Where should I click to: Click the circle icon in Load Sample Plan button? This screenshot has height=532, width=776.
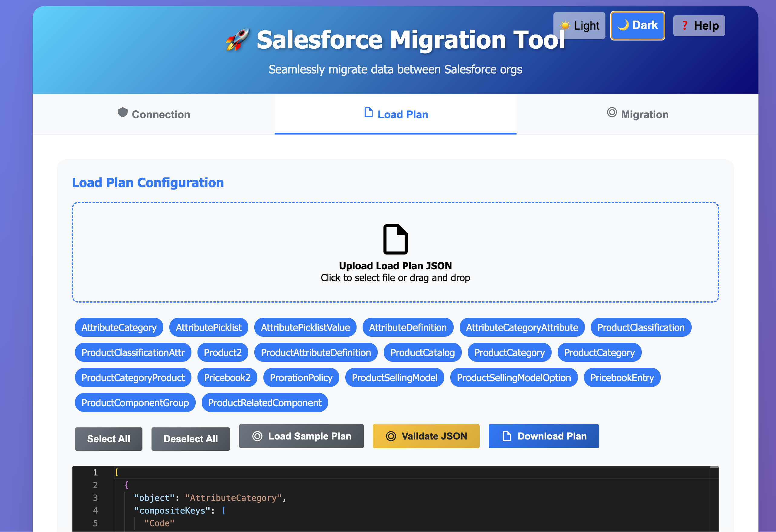click(257, 436)
